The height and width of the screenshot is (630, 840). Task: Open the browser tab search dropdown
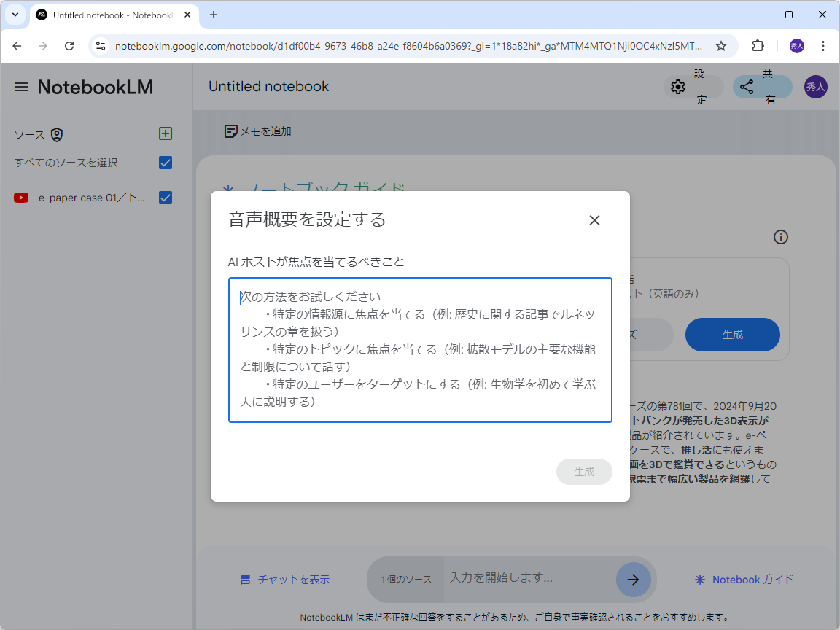pyautogui.click(x=16, y=15)
